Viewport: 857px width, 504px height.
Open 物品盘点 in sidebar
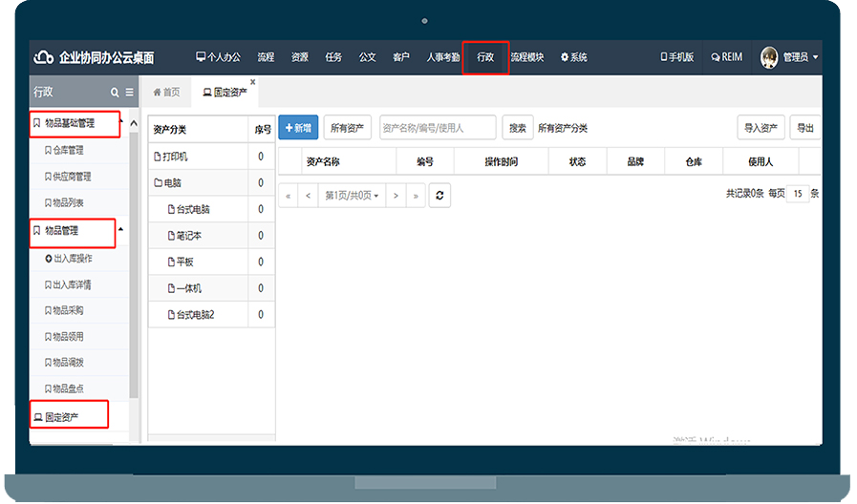pos(64,388)
